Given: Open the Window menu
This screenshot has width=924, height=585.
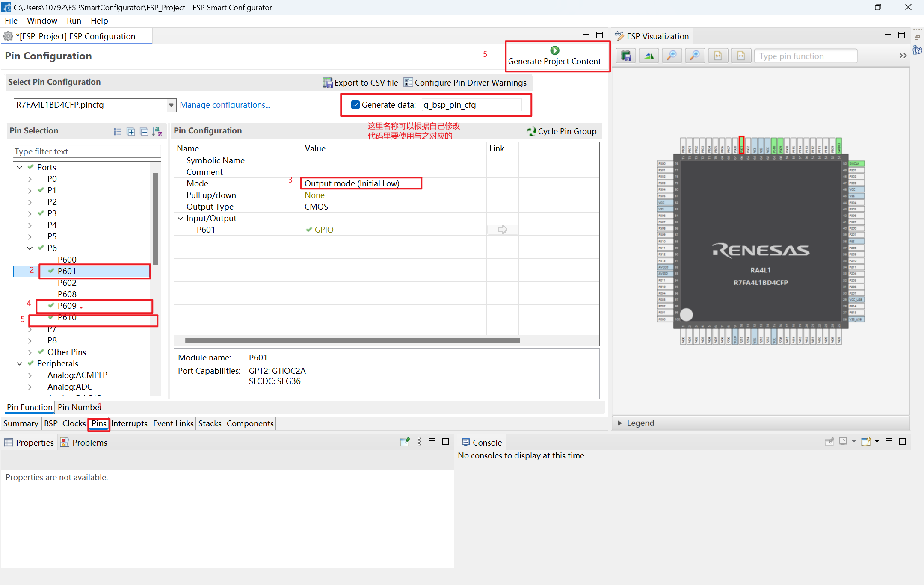Looking at the screenshot, I should tap(42, 21).
